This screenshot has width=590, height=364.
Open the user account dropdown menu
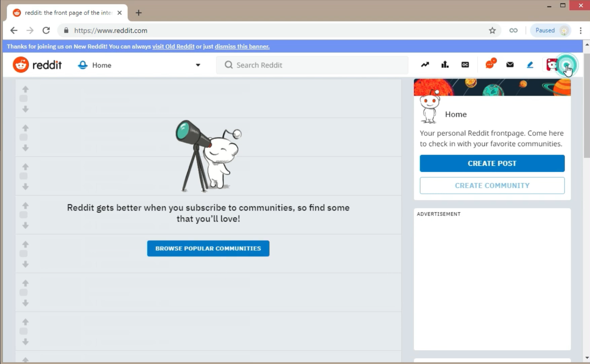[567, 65]
